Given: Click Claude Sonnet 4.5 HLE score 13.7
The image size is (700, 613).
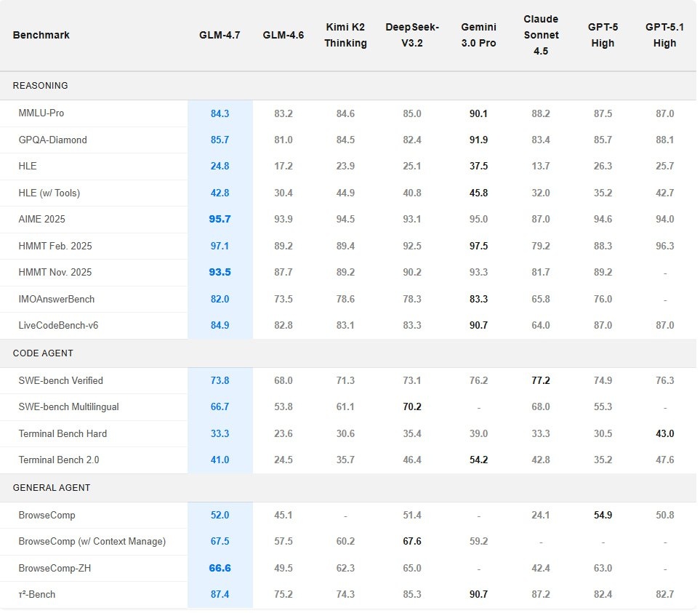Looking at the screenshot, I should coord(541,166).
